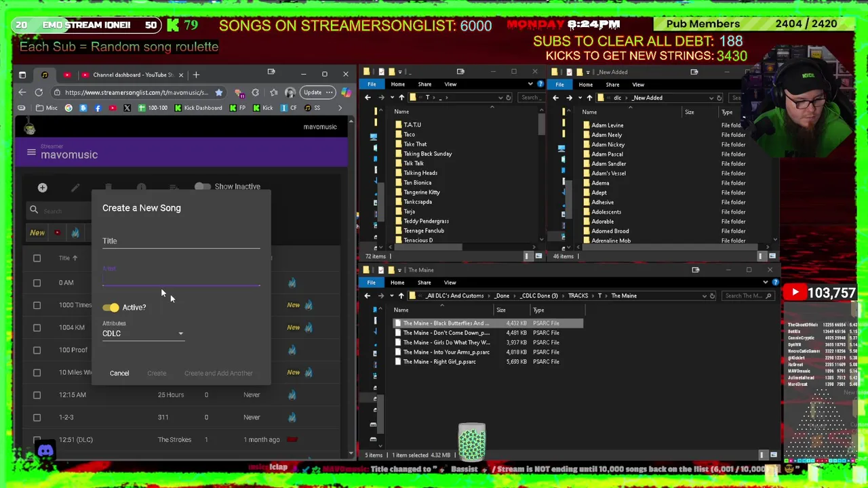Click the bookmark star in address bar
This screenshot has width=868, height=488.
[218, 92]
